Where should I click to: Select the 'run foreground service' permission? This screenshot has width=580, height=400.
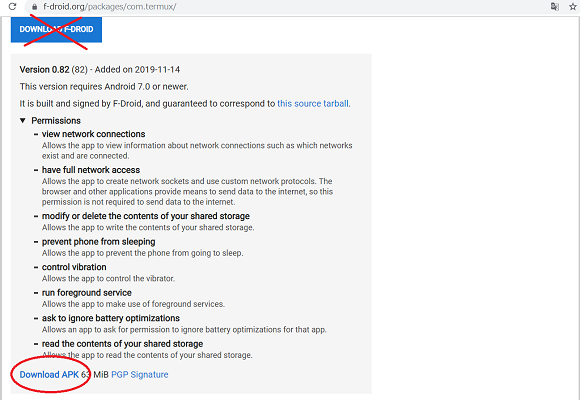(x=87, y=293)
